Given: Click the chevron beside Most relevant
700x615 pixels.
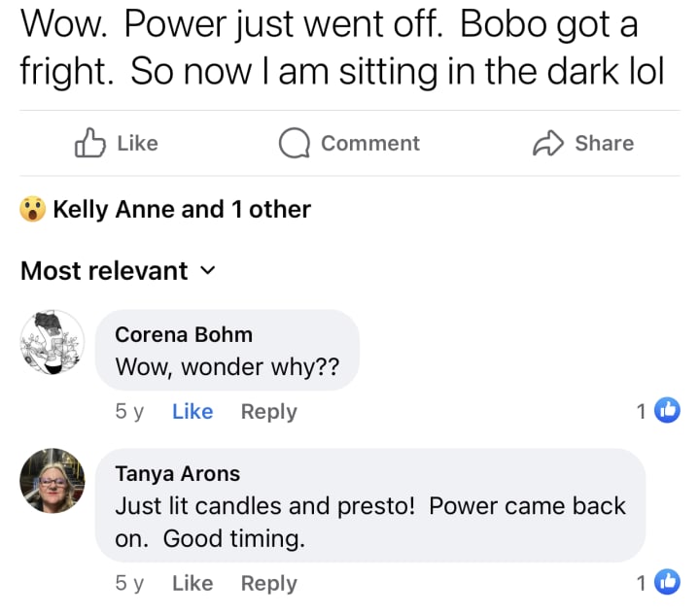Looking at the screenshot, I should pyautogui.click(x=206, y=270).
